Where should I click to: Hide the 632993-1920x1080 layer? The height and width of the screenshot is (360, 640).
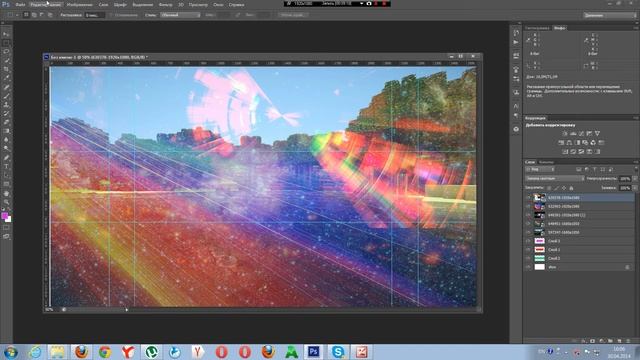[x=528, y=207]
